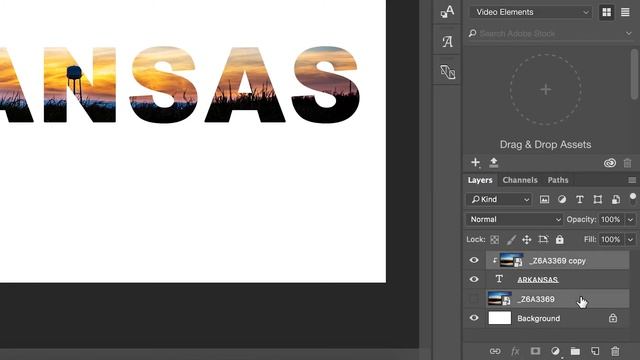This screenshot has height=360, width=640.
Task: Switch to the Channels tab
Action: pos(520,180)
